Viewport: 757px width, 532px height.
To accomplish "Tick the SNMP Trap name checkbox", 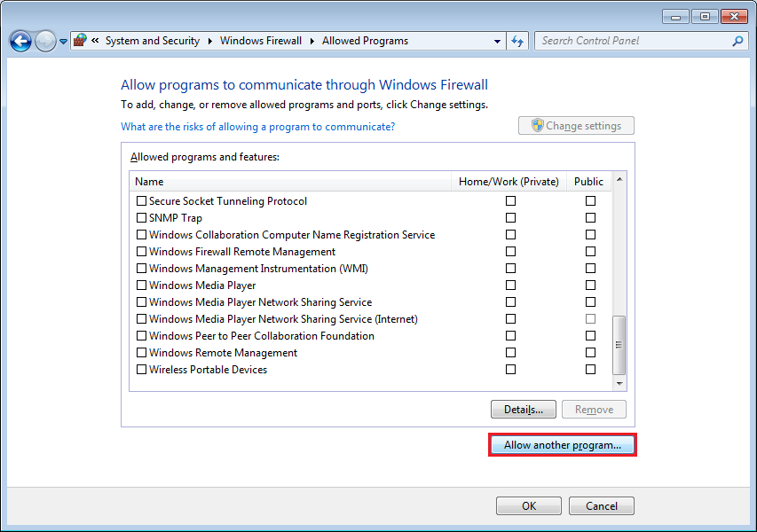I will [x=141, y=218].
